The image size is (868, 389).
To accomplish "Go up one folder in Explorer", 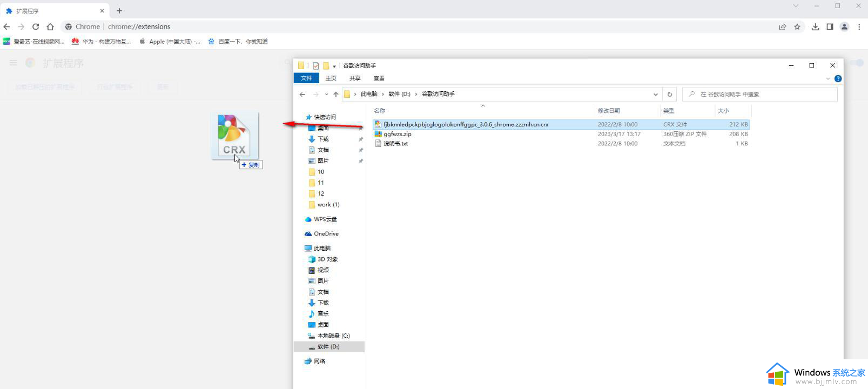I will pyautogui.click(x=336, y=94).
